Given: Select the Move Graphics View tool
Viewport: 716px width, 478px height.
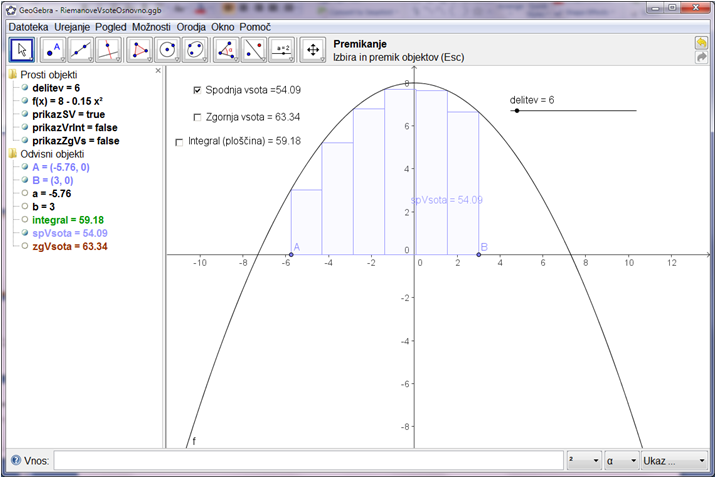Looking at the screenshot, I should click(x=313, y=50).
